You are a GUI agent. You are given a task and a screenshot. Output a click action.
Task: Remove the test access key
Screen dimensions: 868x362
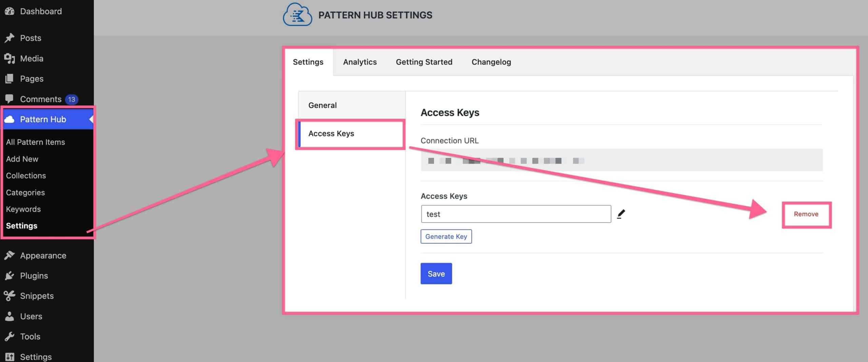pos(806,214)
